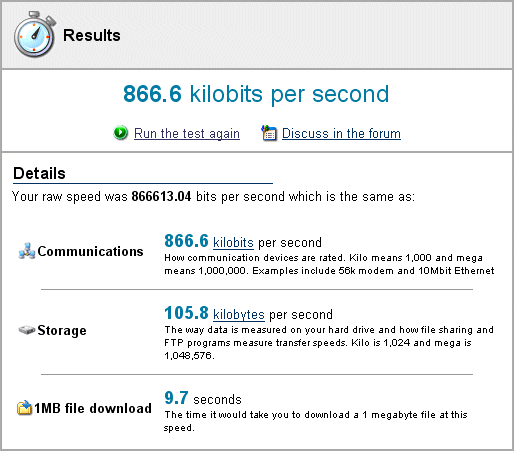
Task: Click the 866.6 value in Communications row
Action: (186, 241)
